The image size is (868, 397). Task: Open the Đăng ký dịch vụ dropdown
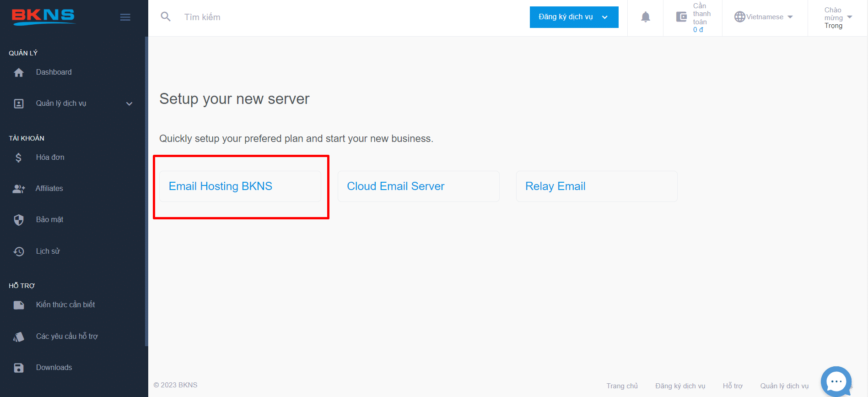point(574,17)
